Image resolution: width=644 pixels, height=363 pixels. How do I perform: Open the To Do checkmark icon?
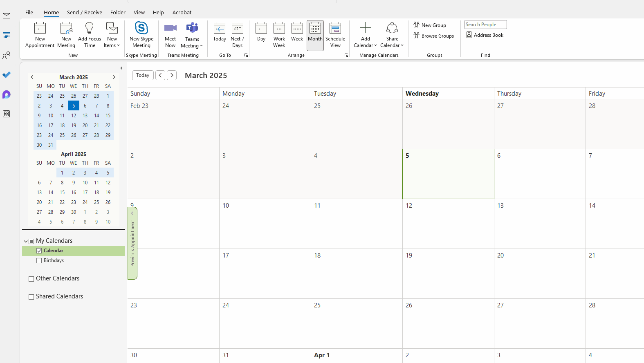7,75
